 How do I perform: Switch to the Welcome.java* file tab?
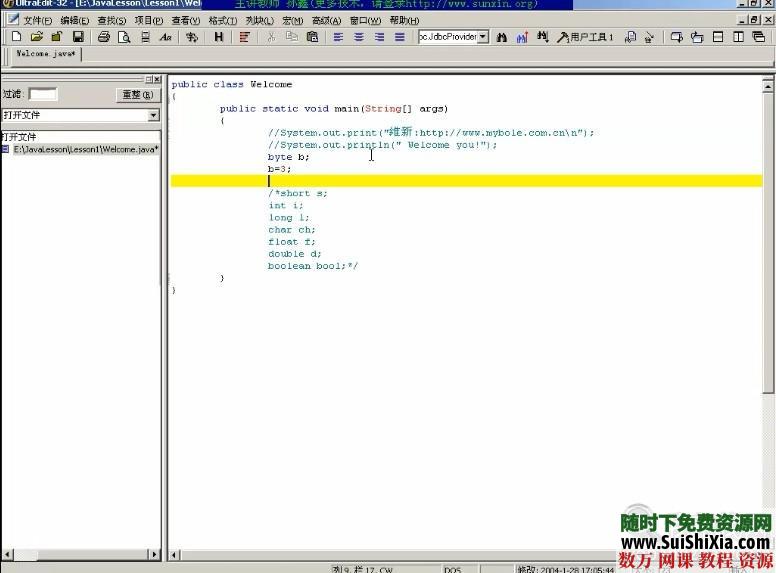[x=45, y=54]
